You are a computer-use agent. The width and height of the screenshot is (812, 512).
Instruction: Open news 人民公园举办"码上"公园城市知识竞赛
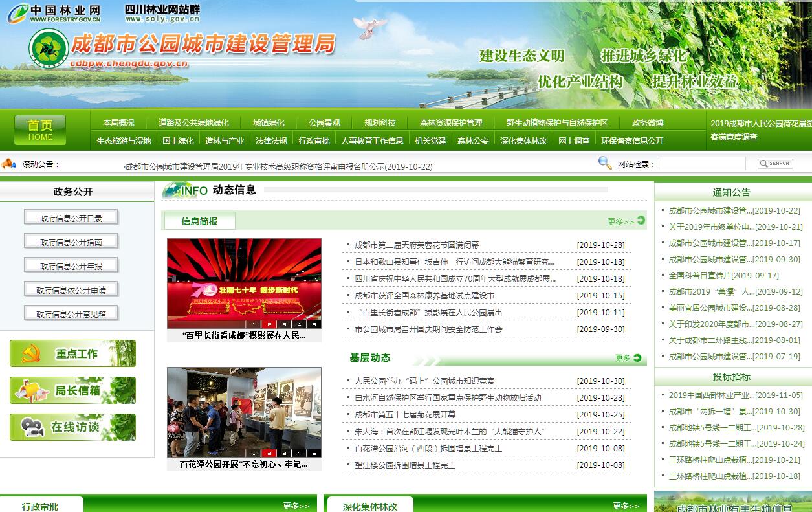pos(424,381)
